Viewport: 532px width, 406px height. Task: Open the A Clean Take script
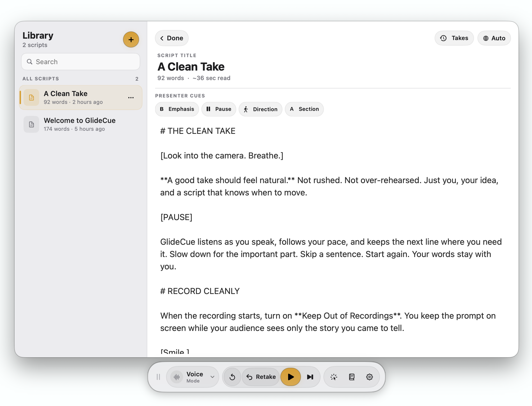click(81, 97)
